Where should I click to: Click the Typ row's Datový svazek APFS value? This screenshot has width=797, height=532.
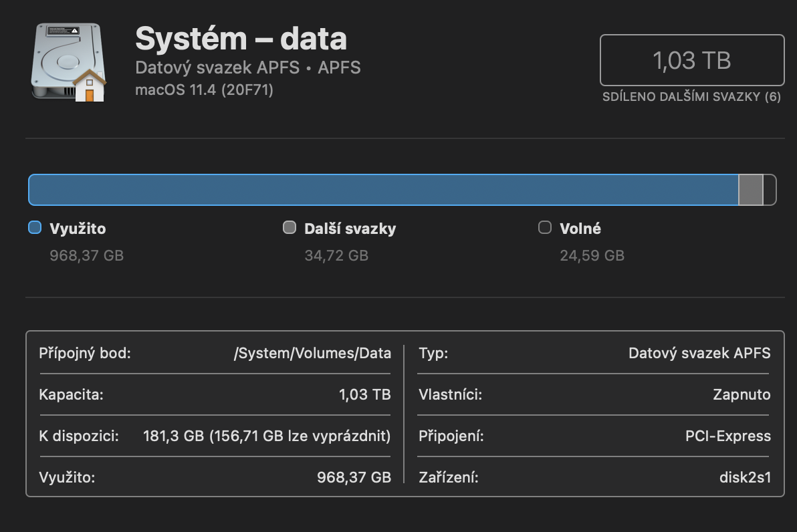point(699,353)
